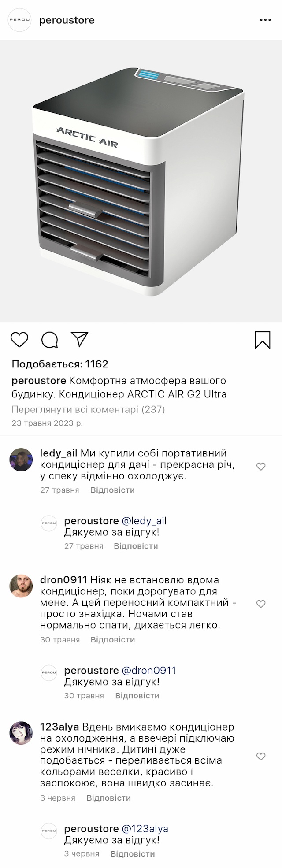Click the @dron0911 mention in the reply
This screenshot has height=868, width=282.
coord(148,670)
